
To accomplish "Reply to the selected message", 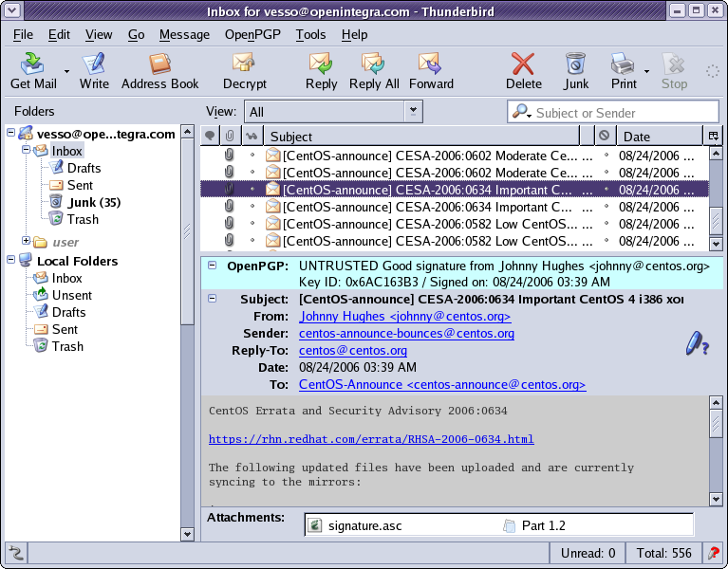I will 321,71.
